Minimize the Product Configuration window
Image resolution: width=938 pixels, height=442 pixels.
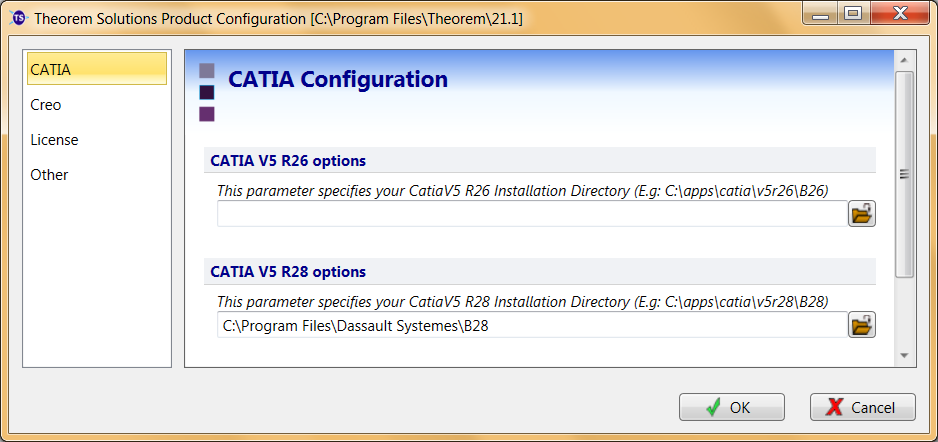[x=821, y=13]
